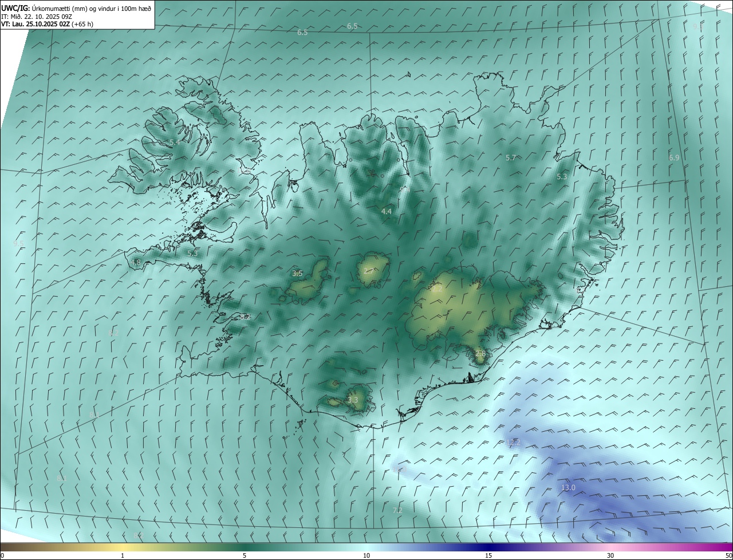Click the 5.4 value label on the Westfjords
The width and height of the screenshot is (733, 560).
pos(175,142)
